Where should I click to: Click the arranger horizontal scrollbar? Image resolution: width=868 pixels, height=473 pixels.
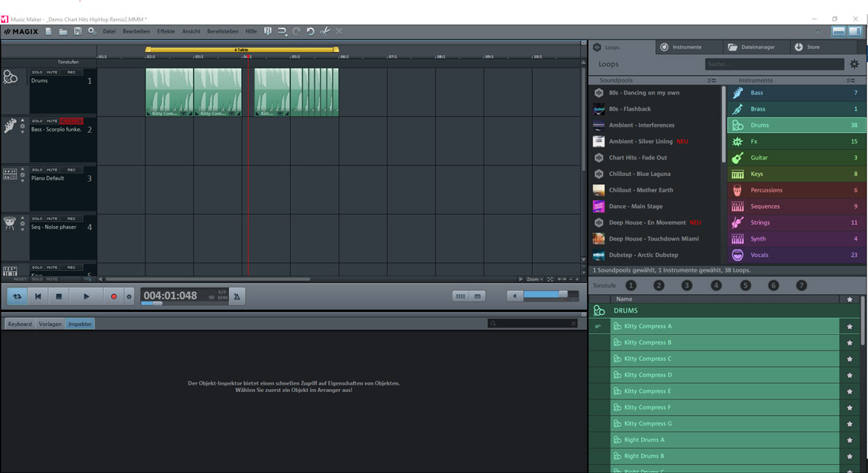(208, 279)
